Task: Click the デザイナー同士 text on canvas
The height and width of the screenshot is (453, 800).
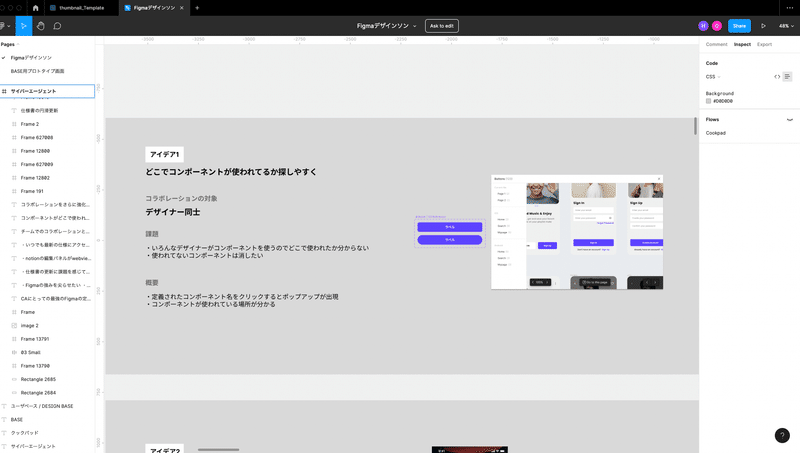Action: pyautogui.click(x=172, y=212)
